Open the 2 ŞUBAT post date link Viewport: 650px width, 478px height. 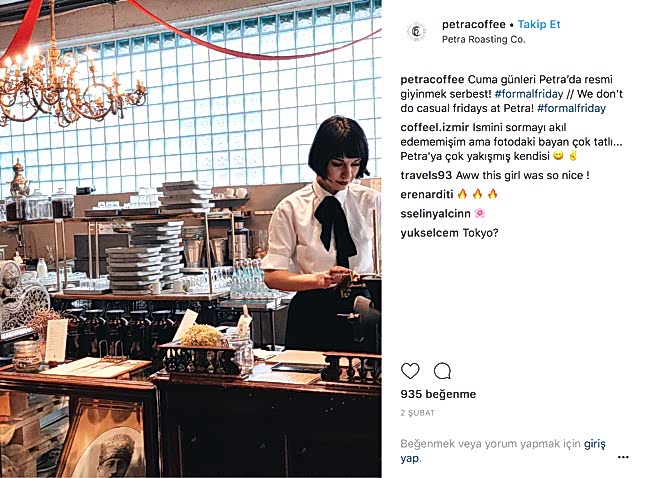click(417, 413)
